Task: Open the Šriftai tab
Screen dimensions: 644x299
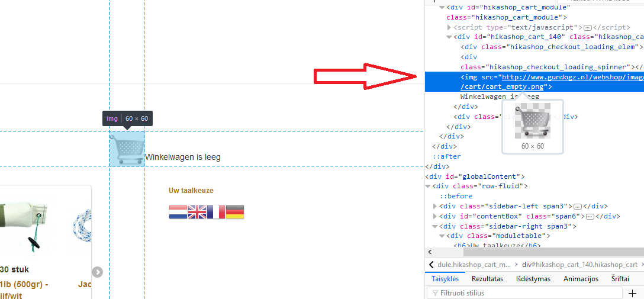Action: [620, 279]
